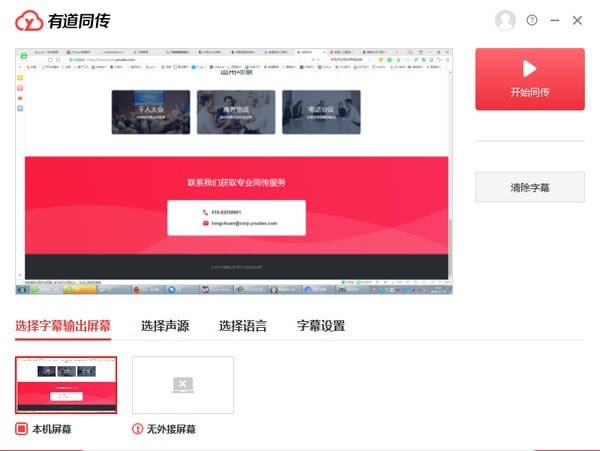This screenshot has width=600, height=451.
Task: Switch to 选择语言 tab
Action: [x=243, y=326]
